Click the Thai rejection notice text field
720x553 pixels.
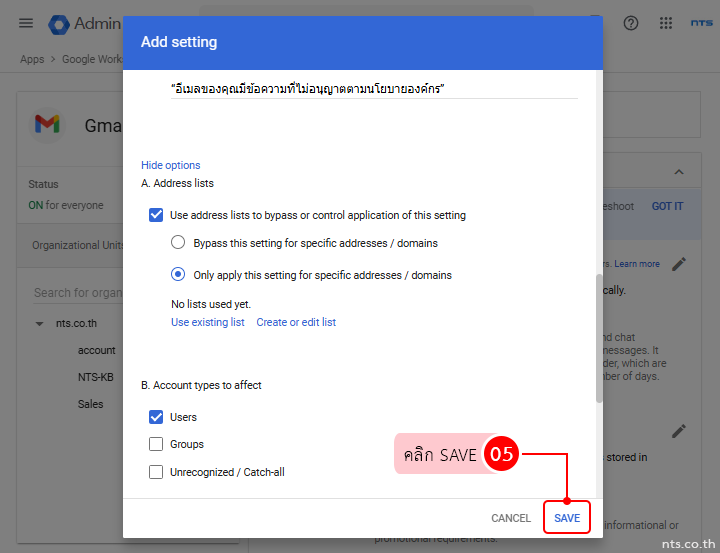374,89
